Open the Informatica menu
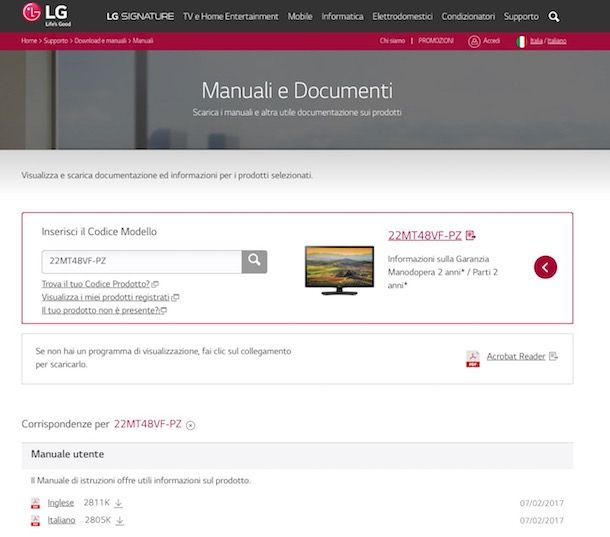The image size is (610, 537). pyautogui.click(x=342, y=16)
